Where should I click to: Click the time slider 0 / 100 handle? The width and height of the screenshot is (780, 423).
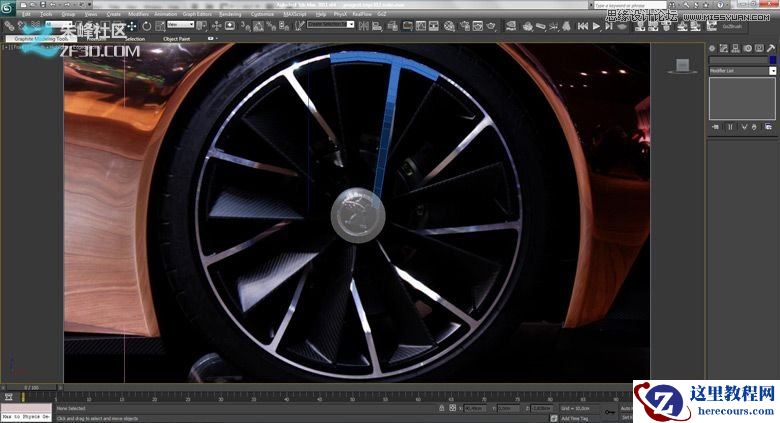[x=31, y=387]
